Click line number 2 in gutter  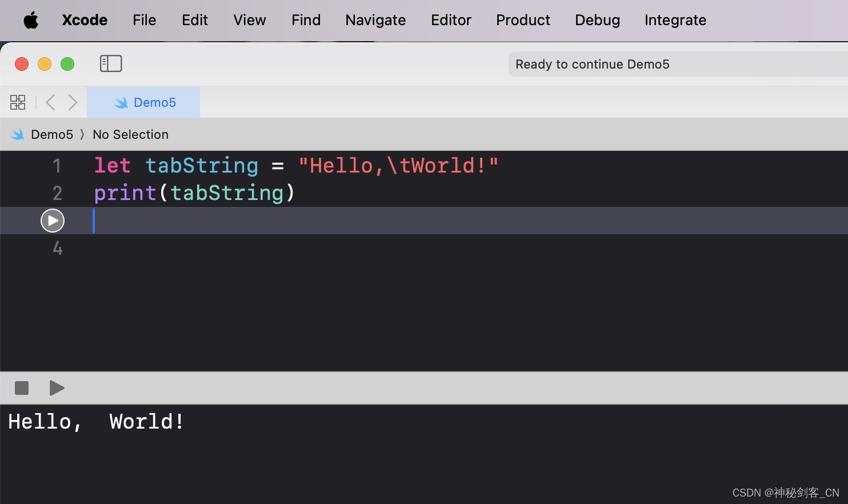pyautogui.click(x=57, y=193)
